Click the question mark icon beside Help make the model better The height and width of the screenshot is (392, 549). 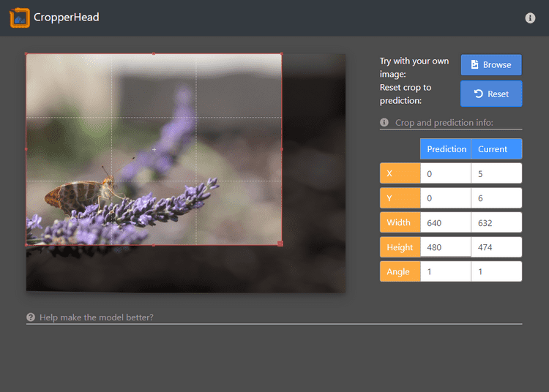31,317
